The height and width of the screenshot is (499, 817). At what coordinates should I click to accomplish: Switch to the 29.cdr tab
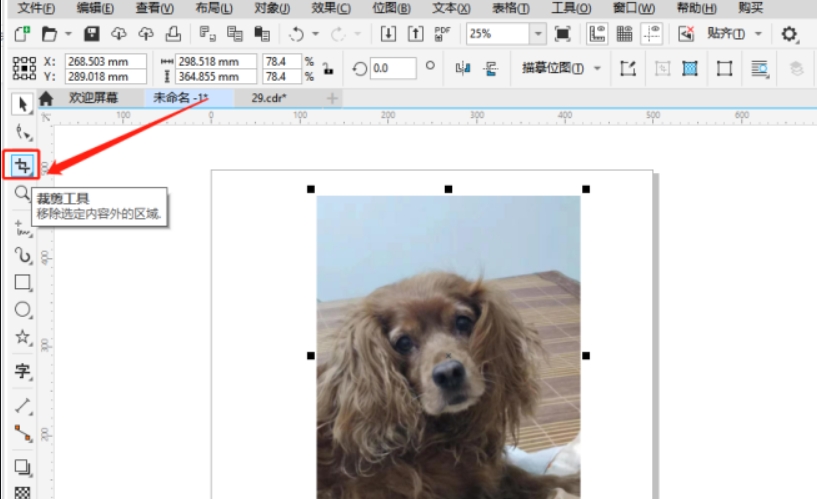269,98
